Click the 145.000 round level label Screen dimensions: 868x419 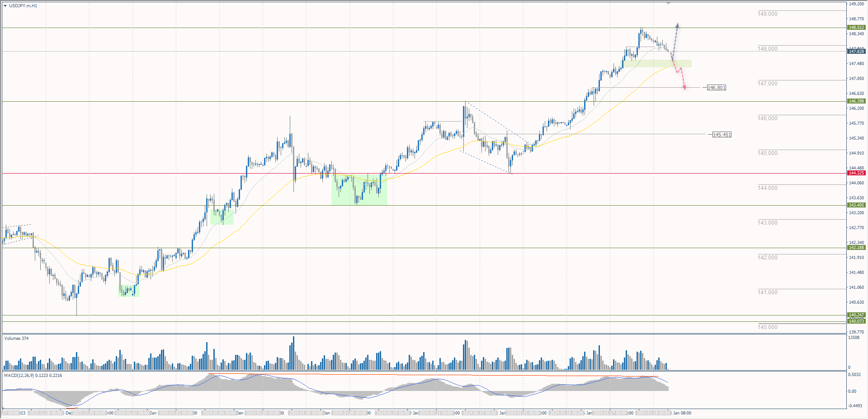pyautogui.click(x=768, y=153)
